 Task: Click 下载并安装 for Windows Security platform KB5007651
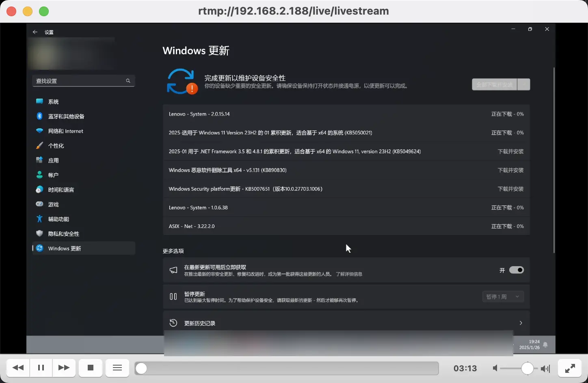pos(511,189)
